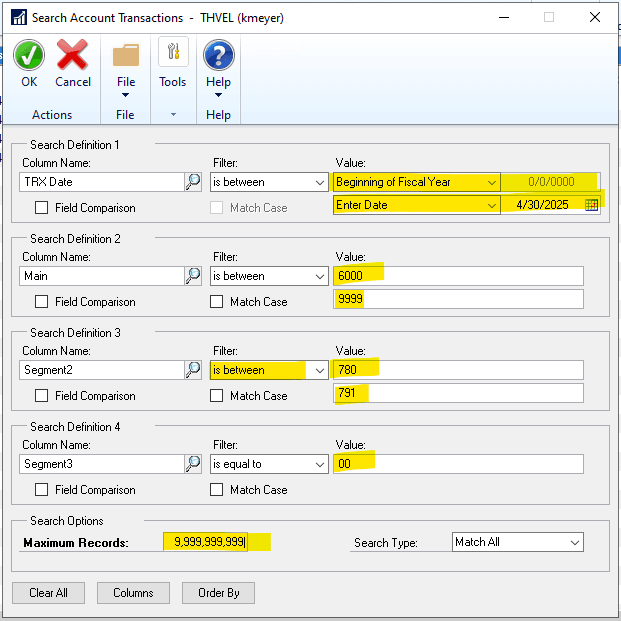This screenshot has width=621, height=621.
Task: Open the Search Type Match All dropdown
Action: coord(518,542)
